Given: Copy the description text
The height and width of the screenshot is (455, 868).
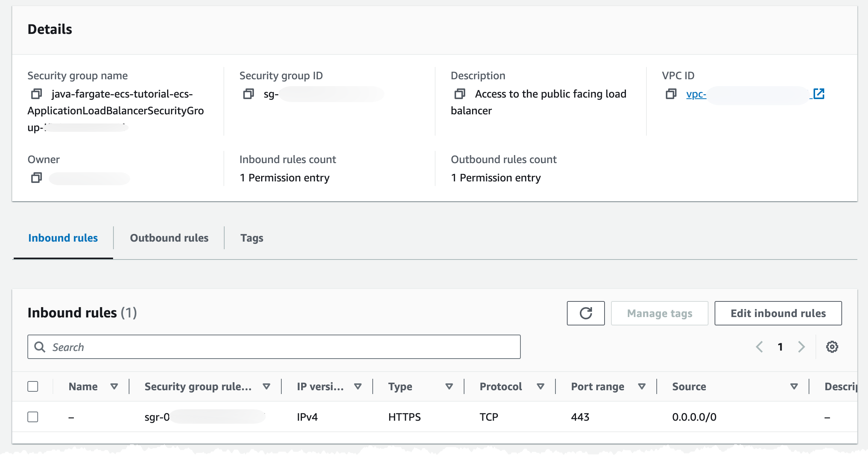Looking at the screenshot, I should 460,94.
